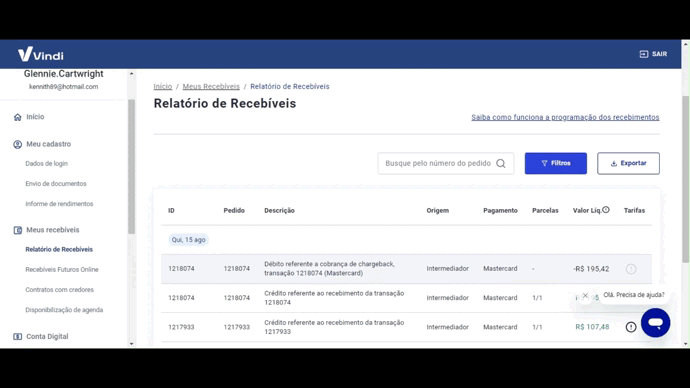The width and height of the screenshot is (690, 388).
Task: Go to Meus Recebíveis breadcrumb link
Action: [211, 87]
